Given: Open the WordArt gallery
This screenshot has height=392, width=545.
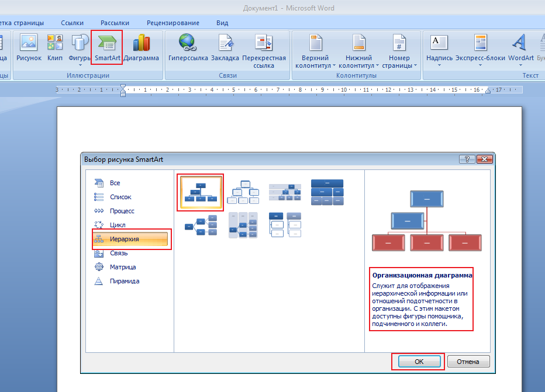Looking at the screenshot, I should pos(520,49).
